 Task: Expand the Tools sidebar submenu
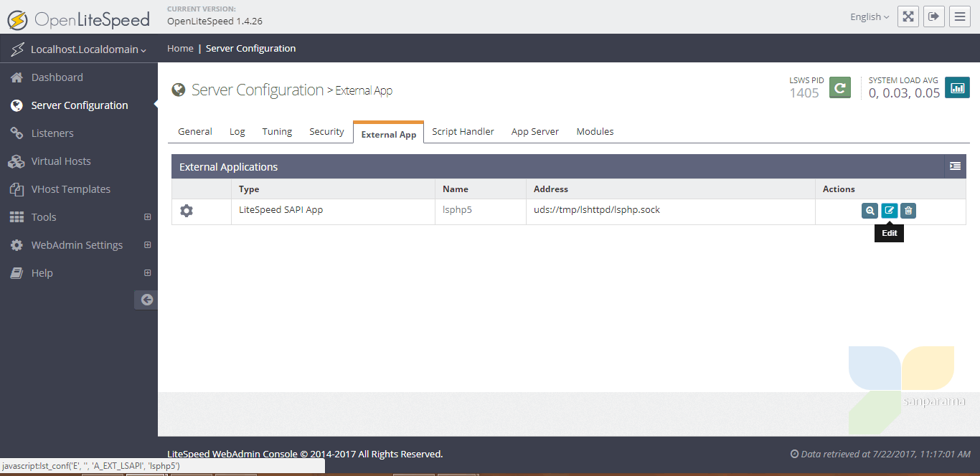148,217
